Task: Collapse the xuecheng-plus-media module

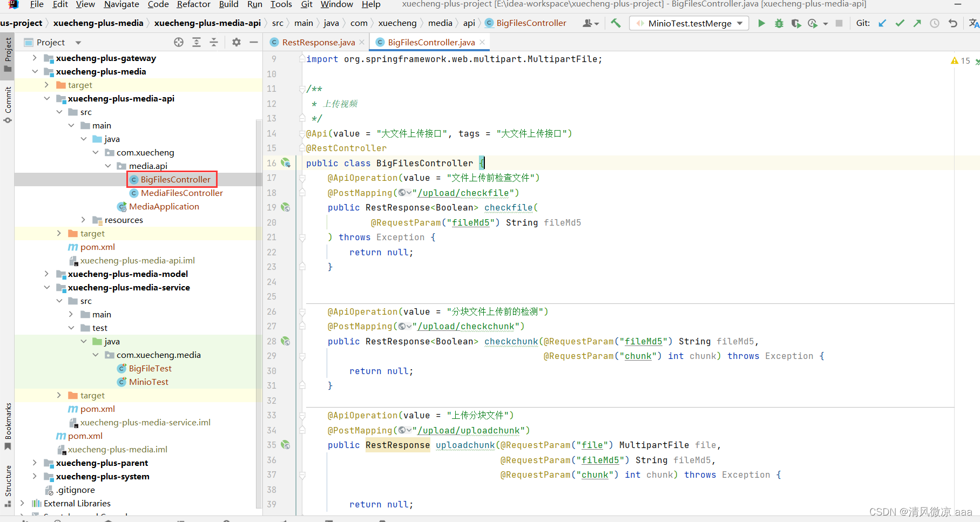Action: tap(35, 71)
